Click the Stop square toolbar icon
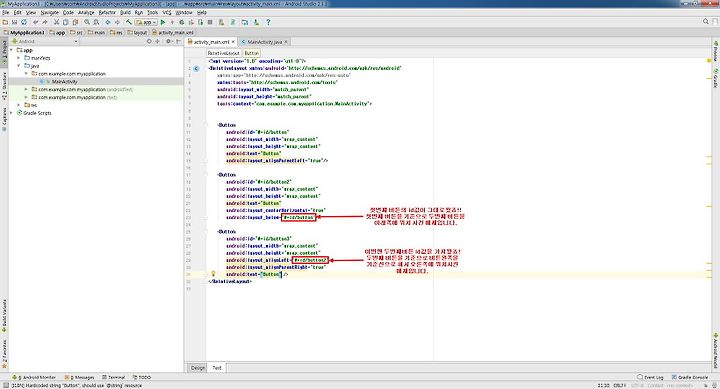Screen dimensions: 720x389 [210, 22]
